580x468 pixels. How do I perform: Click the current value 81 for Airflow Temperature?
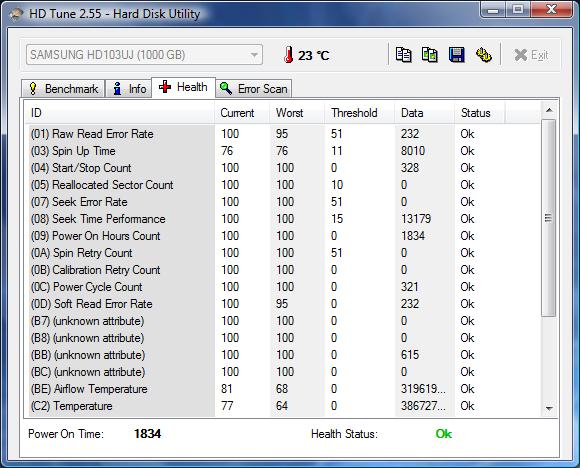point(227,389)
